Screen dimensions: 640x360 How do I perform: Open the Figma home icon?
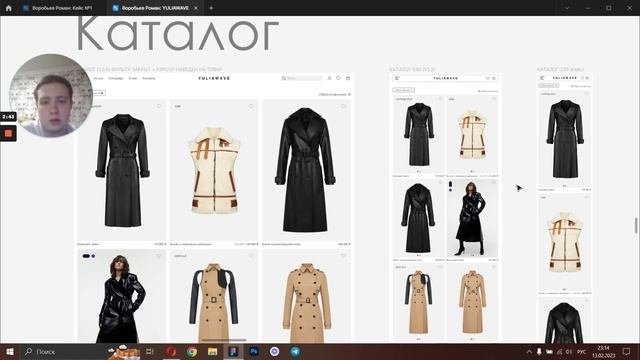coord(9,8)
